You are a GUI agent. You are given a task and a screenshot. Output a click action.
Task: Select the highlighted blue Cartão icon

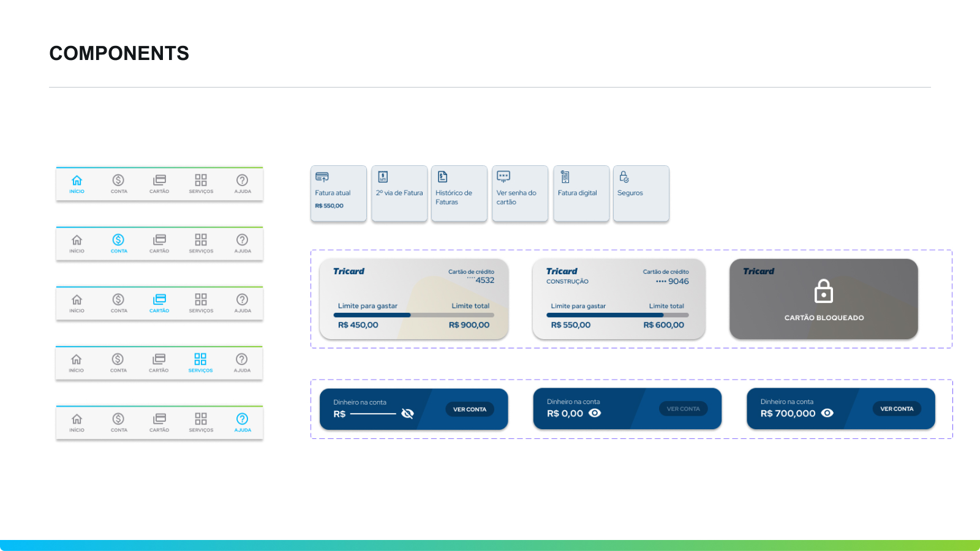(159, 299)
